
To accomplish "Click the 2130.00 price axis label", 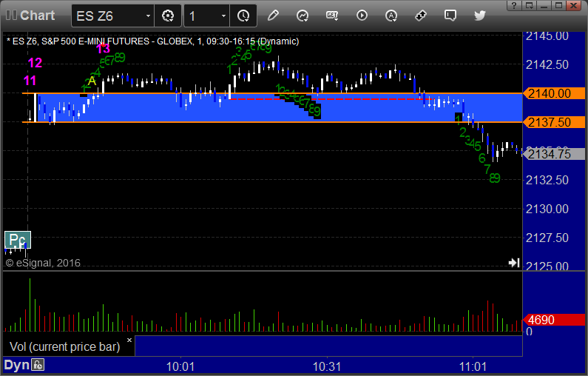I will (x=547, y=209).
